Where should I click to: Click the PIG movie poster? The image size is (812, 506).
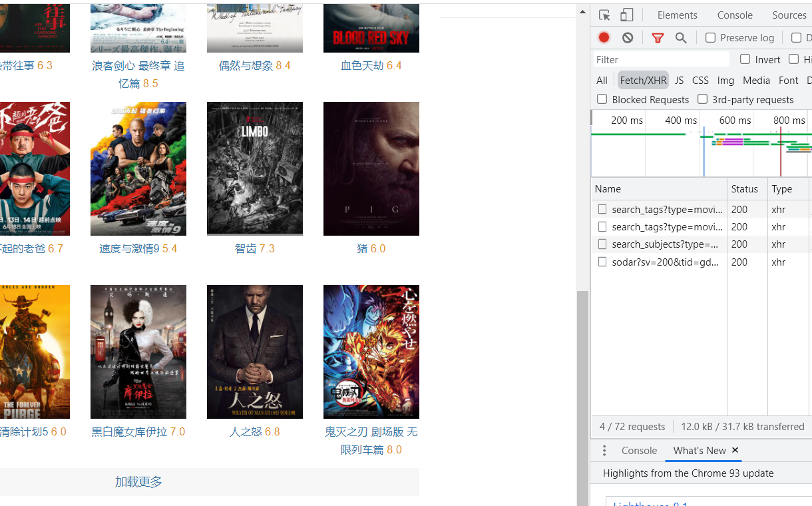(371, 168)
